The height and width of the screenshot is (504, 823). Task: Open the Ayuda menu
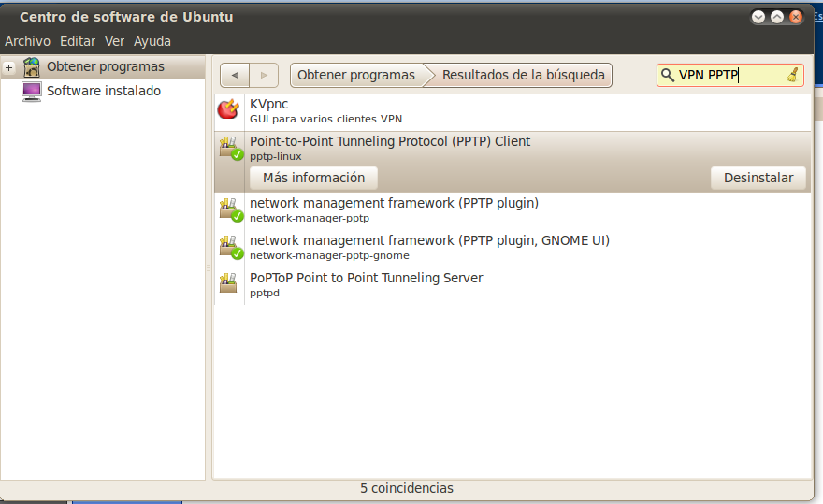point(152,41)
